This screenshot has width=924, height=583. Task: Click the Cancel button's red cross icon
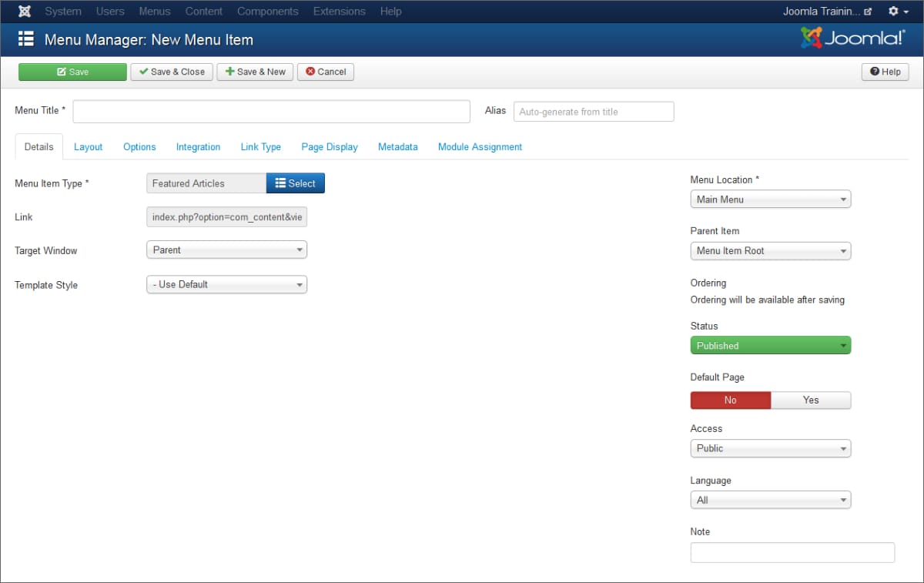[x=309, y=72]
